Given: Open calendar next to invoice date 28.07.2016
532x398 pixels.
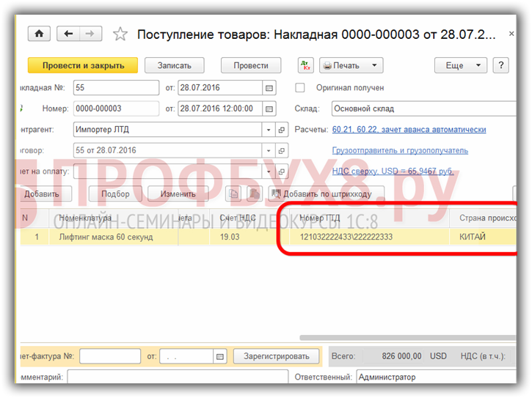Looking at the screenshot, I should click(x=269, y=88).
